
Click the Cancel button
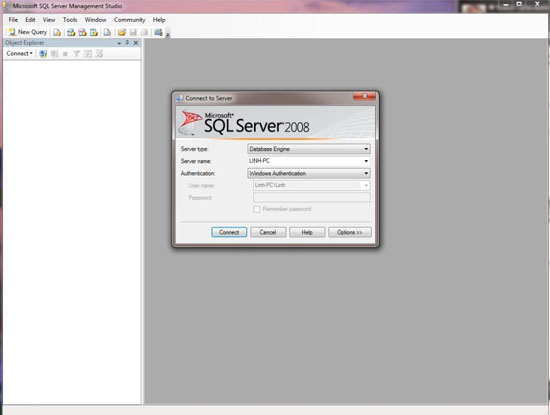(268, 232)
